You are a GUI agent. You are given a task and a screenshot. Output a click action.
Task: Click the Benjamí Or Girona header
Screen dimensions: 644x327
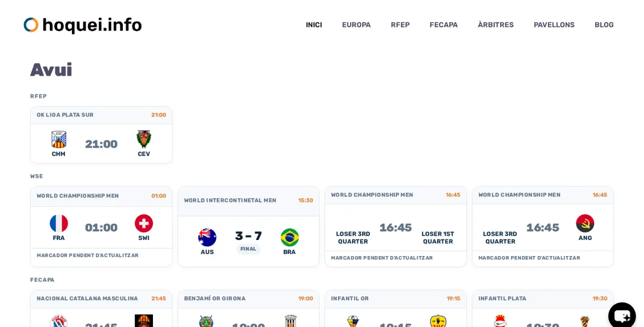point(248,299)
